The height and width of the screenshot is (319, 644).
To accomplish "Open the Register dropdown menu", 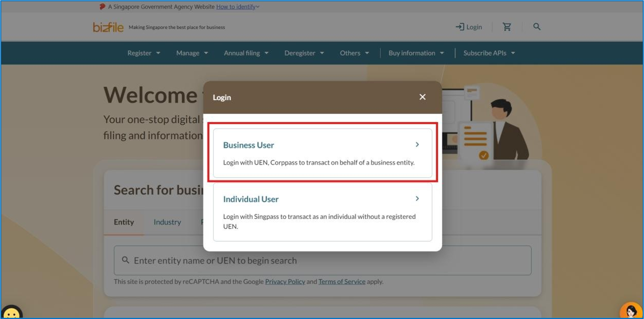I will (x=144, y=53).
